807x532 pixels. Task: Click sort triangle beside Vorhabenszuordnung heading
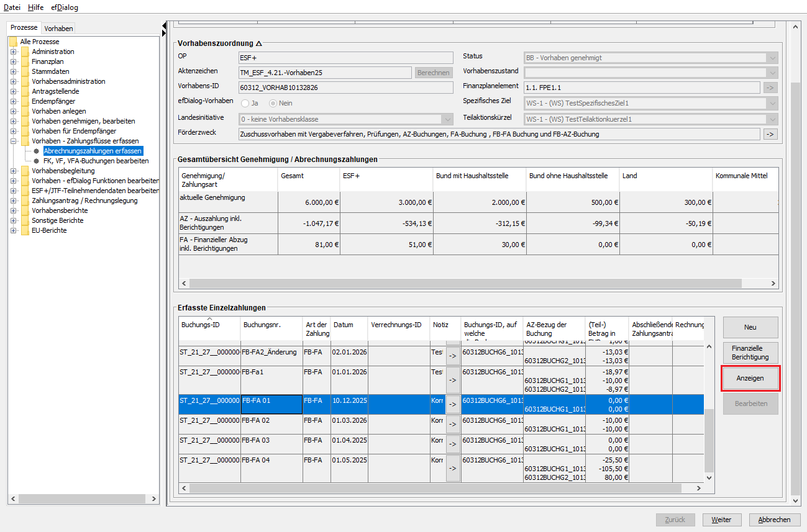pos(259,44)
